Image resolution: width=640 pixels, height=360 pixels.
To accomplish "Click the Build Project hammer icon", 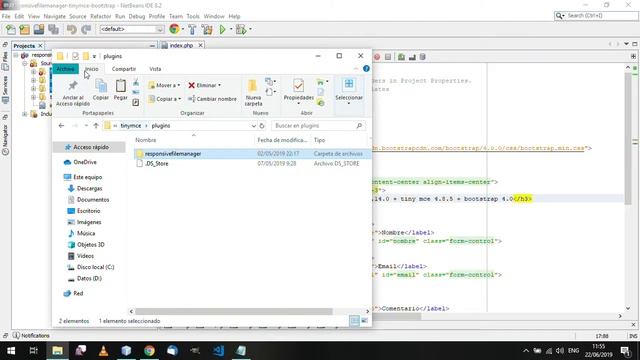I will pyautogui.click(x=192, y=29).
